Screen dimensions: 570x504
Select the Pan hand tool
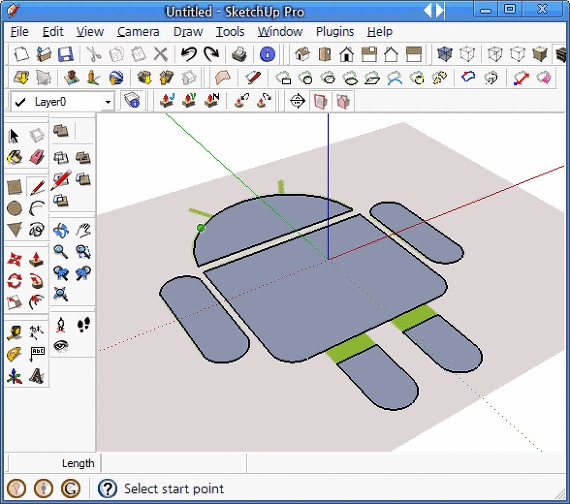click(x=83, y=230)
